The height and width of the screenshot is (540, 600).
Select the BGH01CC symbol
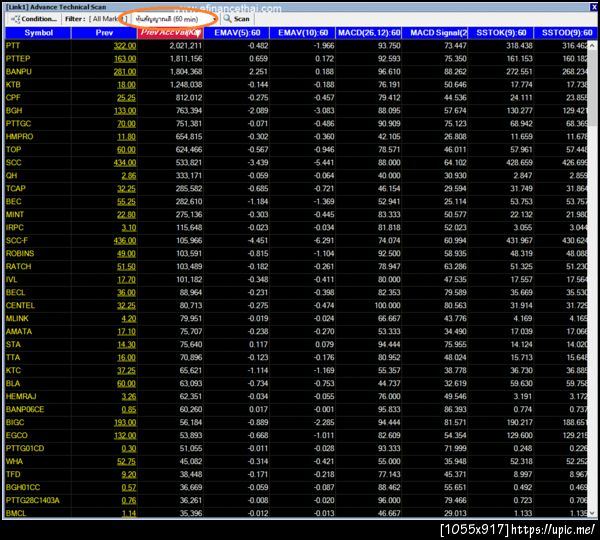coord(23,487)
